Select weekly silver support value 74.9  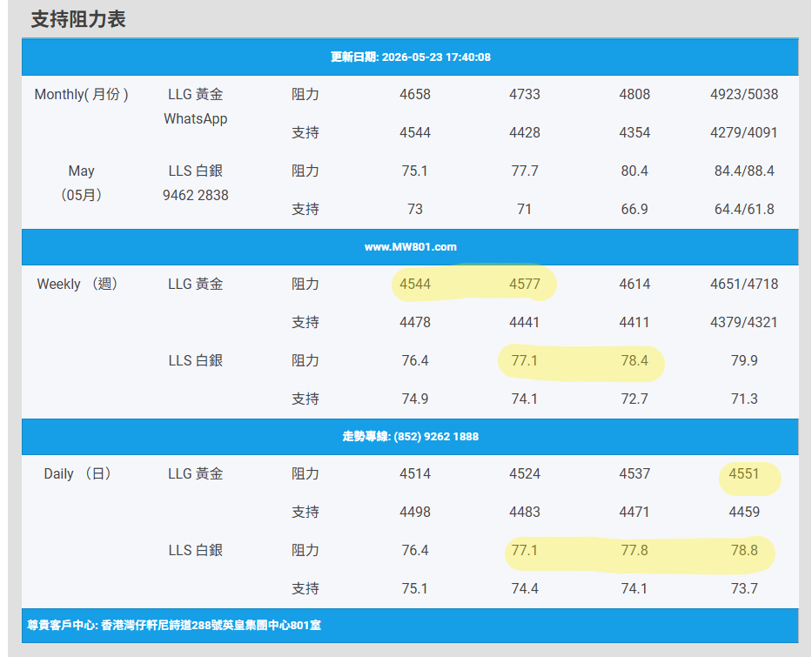tap(415, 399)
